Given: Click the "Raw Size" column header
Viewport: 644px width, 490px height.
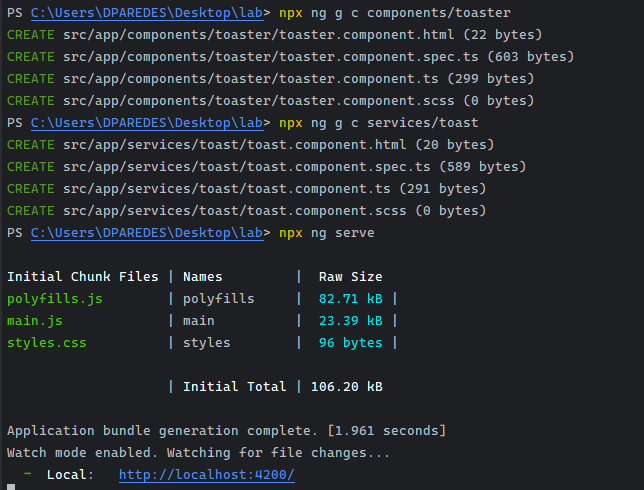Looking at the screenshot, I should point(350,276).
